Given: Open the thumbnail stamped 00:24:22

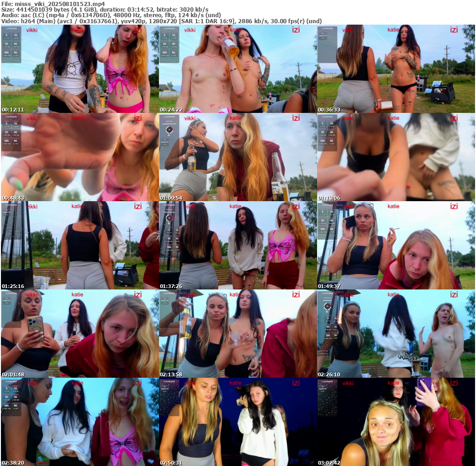Looking at the screenshot, I should [238, 69].
